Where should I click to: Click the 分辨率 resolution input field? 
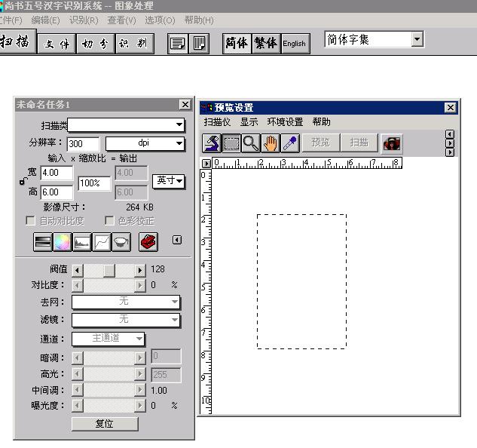83,143
